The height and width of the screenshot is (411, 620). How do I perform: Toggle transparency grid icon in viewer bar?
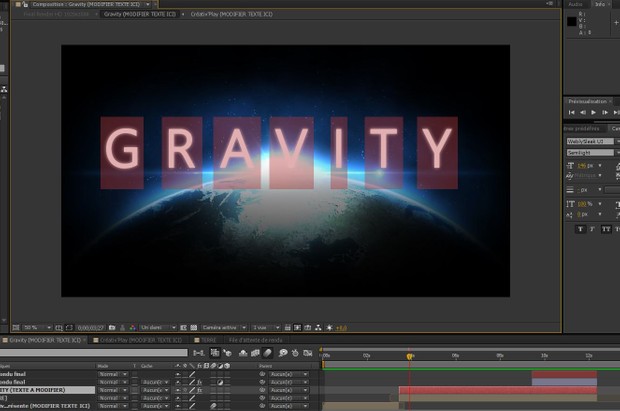coord(194,328)
